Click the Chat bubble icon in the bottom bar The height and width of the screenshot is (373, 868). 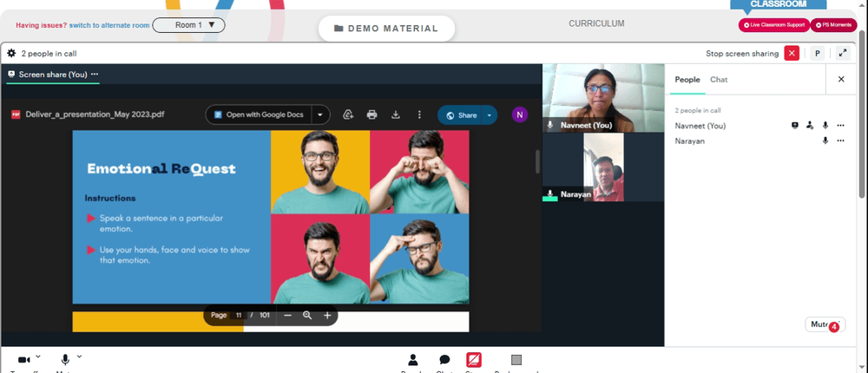(444, 360)
